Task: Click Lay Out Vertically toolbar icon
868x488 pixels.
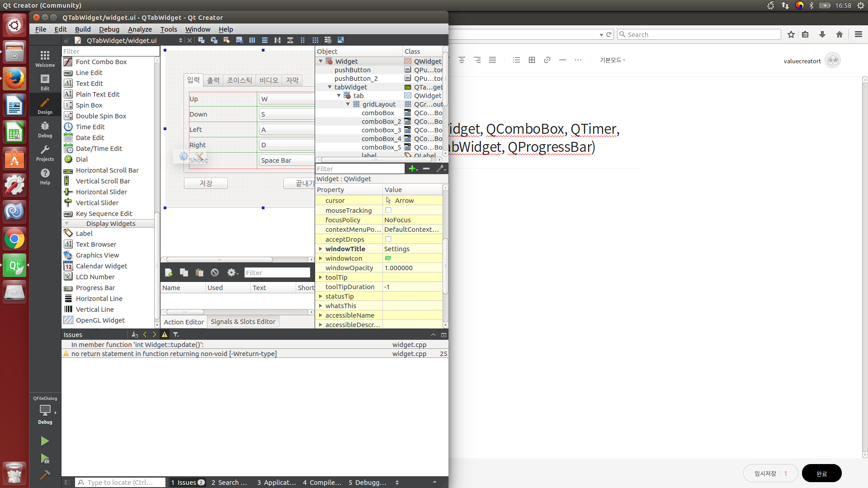Action: coord(265,40)
